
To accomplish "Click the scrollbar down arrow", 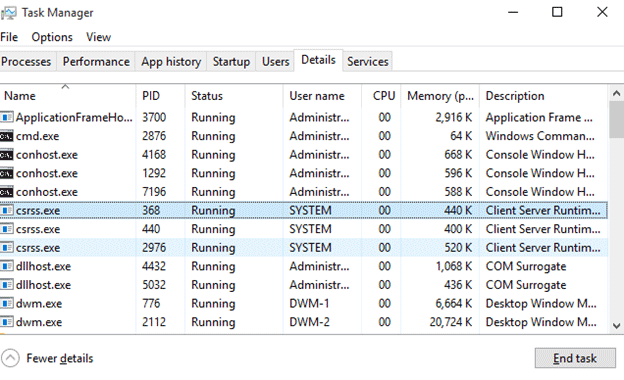I will (616, 326).
